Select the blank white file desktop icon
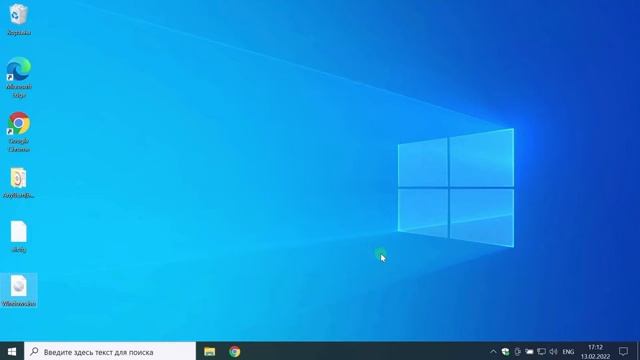Viewport: 640px width, 360px height. (18, 236)
